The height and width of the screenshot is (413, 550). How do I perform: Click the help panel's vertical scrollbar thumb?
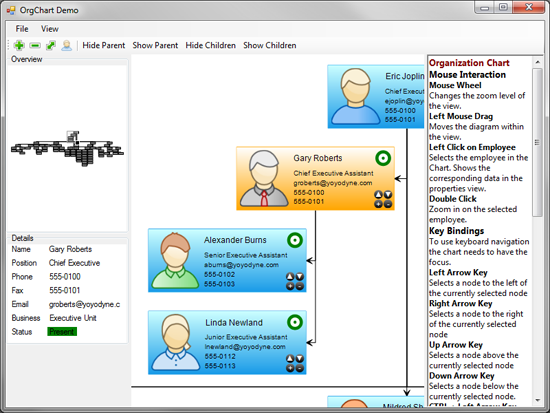537,142
